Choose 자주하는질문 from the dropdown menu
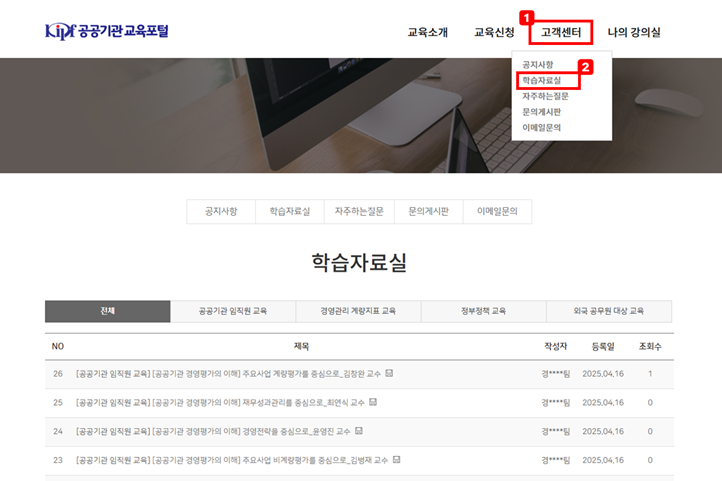 (x=545, y=96)
